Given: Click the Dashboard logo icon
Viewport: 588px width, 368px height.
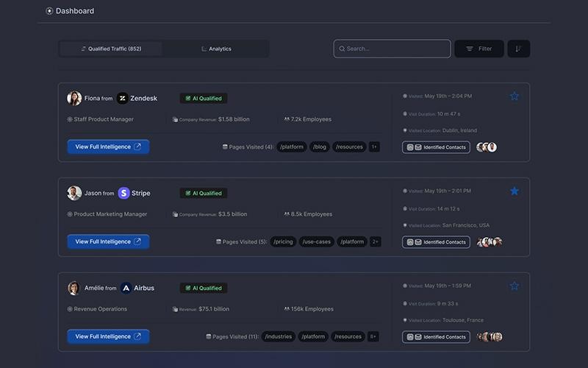Looking at the screenshot, I should (x=49, y=11).
